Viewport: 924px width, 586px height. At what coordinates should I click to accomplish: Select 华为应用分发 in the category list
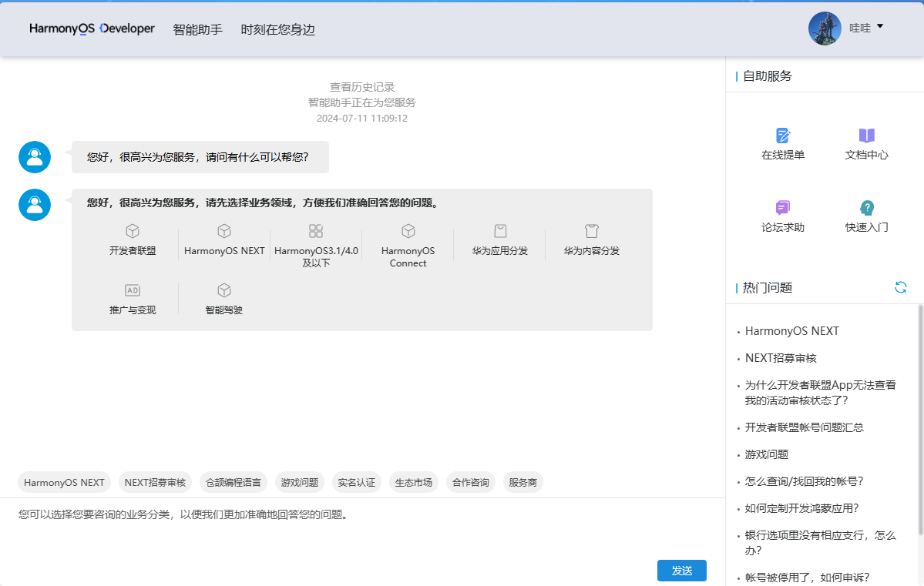tap(499, 239)
